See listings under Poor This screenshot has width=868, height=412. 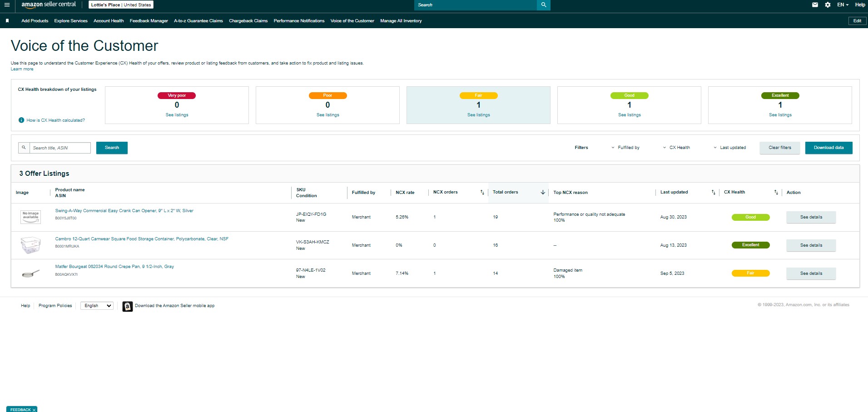(328, 115)
